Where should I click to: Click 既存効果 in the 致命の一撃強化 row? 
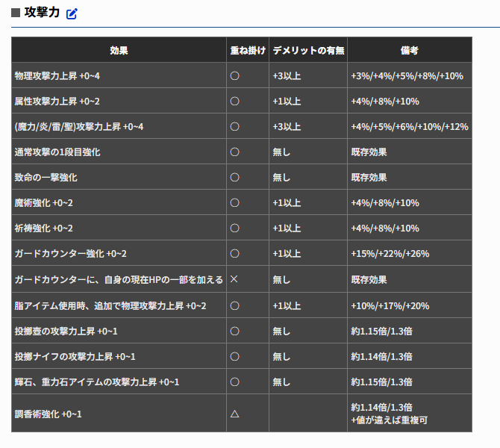(x=369, y=178)
